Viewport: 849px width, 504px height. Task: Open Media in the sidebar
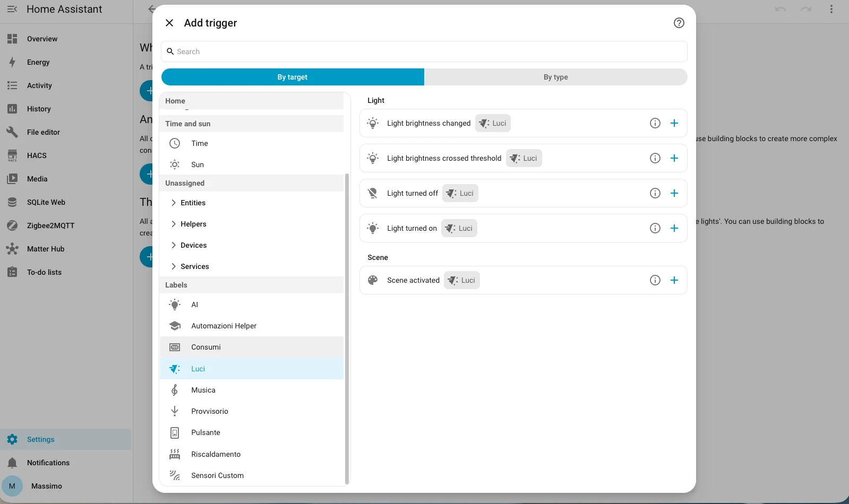[x=66, y=179]
